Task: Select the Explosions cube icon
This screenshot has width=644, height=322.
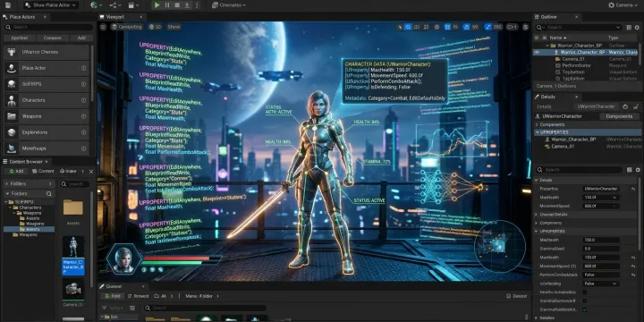Action: point(12,132)
